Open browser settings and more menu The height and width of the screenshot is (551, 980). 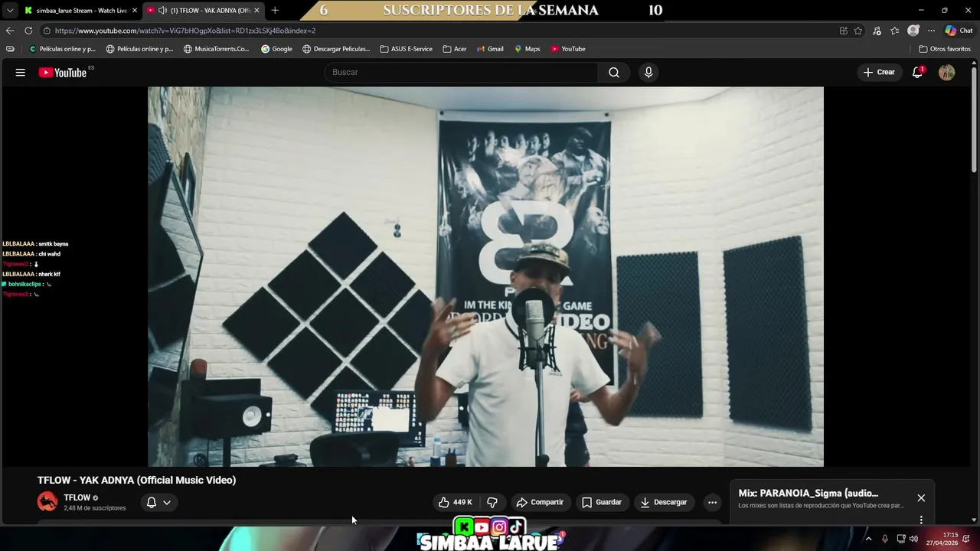[x=931, y=31]
